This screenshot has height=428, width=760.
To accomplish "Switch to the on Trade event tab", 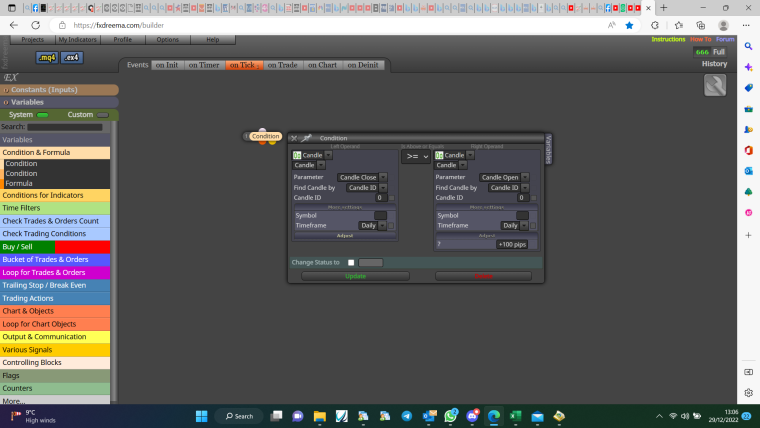I will point(283,65).
